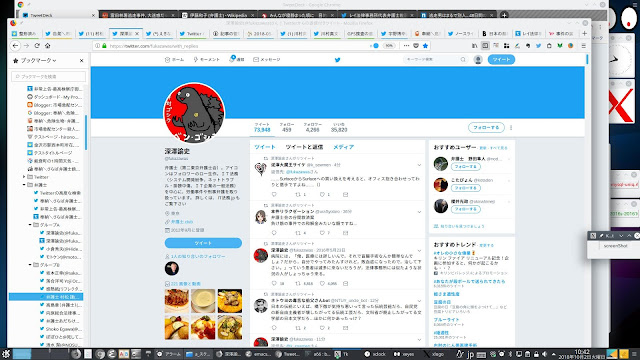Click the direct message icon on first tweet
The height and width of the screenshot is (360, 640).
click(x=346, y=194)
